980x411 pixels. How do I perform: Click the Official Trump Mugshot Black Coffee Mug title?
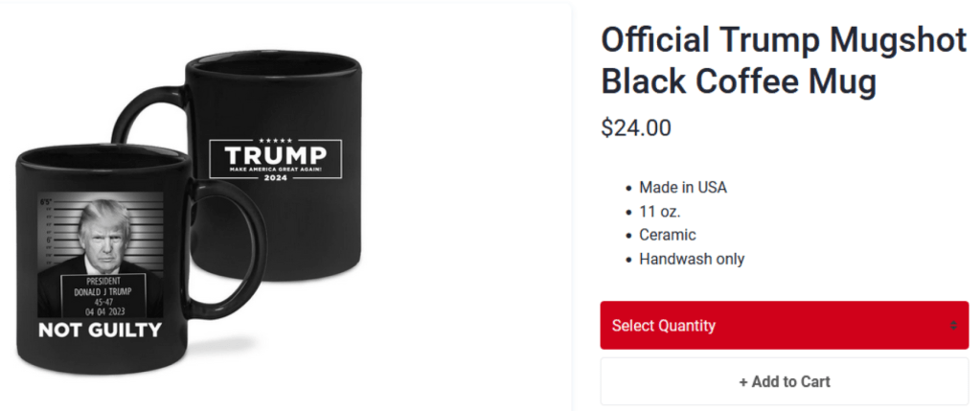[x=784, y=60]
